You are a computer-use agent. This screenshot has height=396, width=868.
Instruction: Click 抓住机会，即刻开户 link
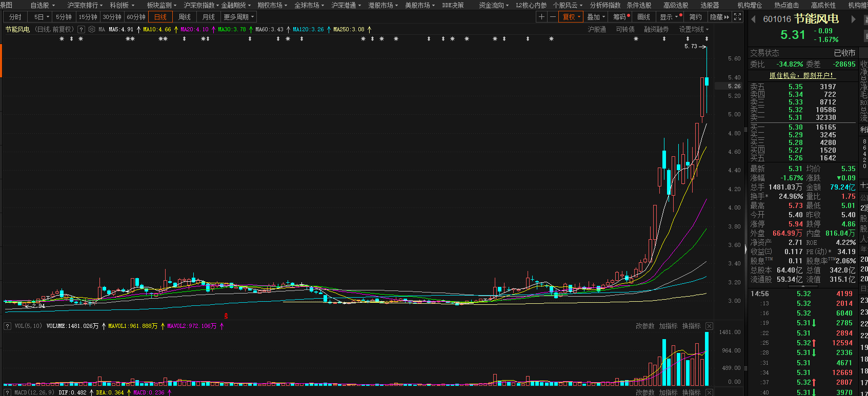click(x=802, y=75)
